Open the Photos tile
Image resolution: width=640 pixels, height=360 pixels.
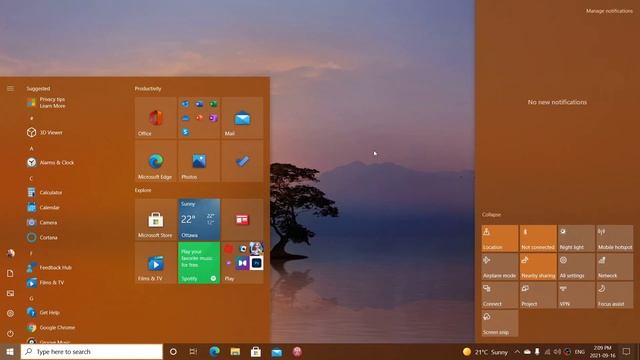click(199, 161)
